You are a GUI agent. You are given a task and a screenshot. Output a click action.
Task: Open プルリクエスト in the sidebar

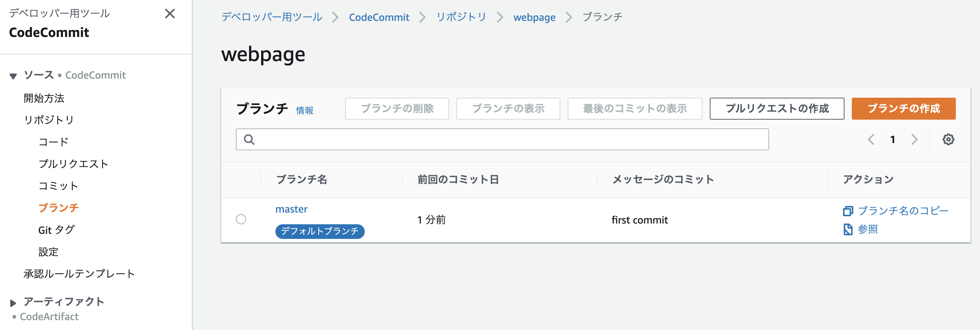coord(73,164)
